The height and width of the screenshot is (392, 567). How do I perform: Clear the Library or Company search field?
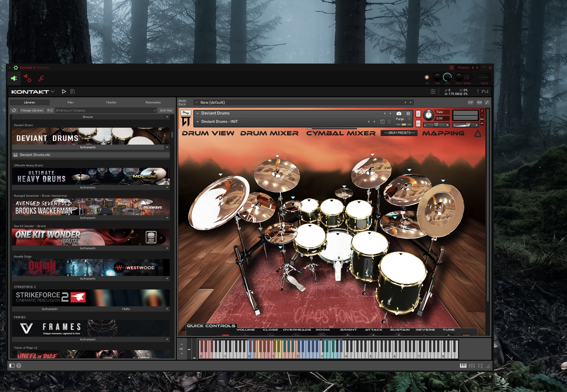pos(155,111)
